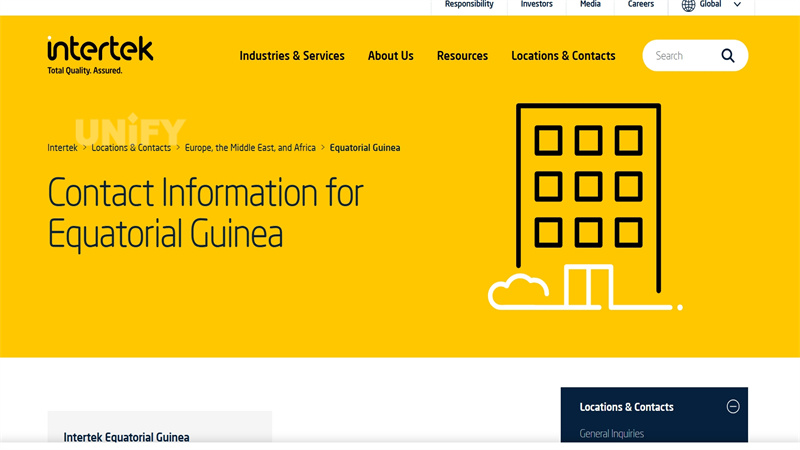The height and width of the screenshot is (450, 800).
Task: Click the Contact Information for Equatorial Guinea heading
Action: tap(206, 213)
